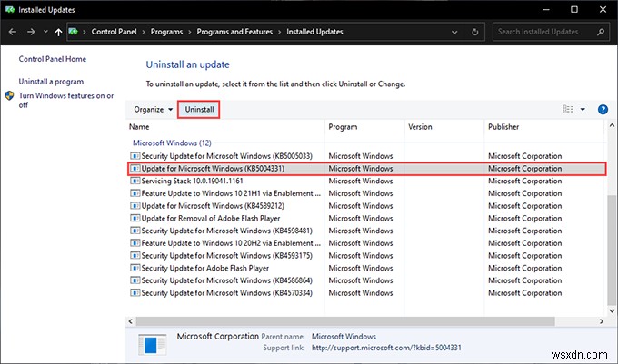
Task: Click the scroll up arrow of the list
Action: click(612, 125)
